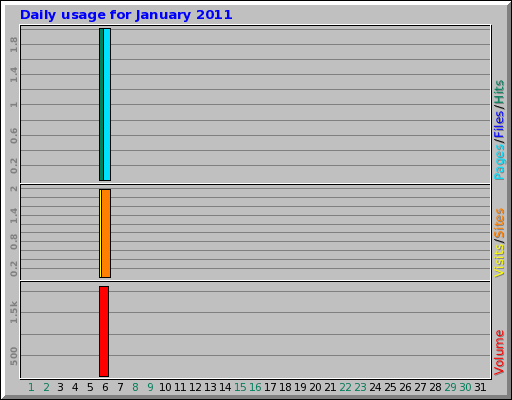
Task: Click day '18' on the x-axis
Action: tap(285, 387)
